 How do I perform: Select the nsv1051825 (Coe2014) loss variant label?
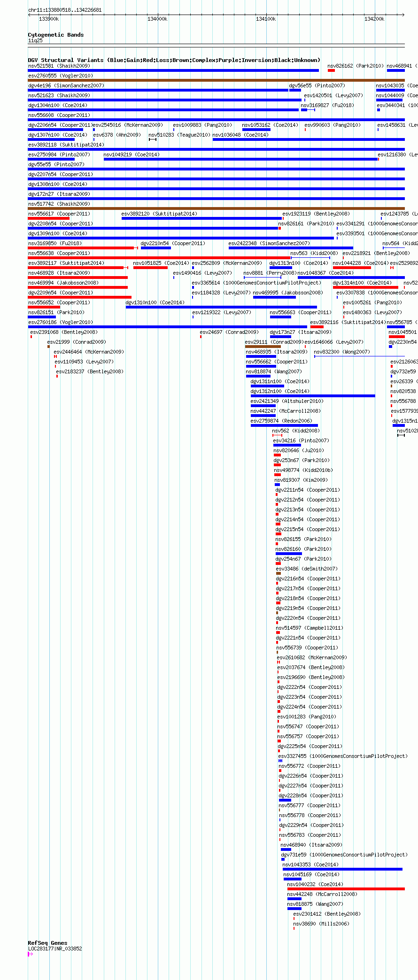pyautogui.click(x=161, y=263)
